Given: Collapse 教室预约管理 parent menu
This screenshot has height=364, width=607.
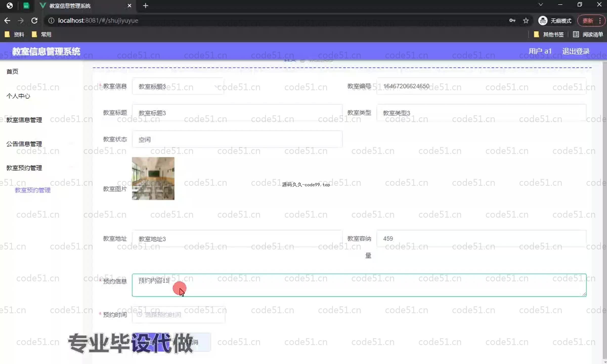Looking at the screenshot, I should 24,168.
